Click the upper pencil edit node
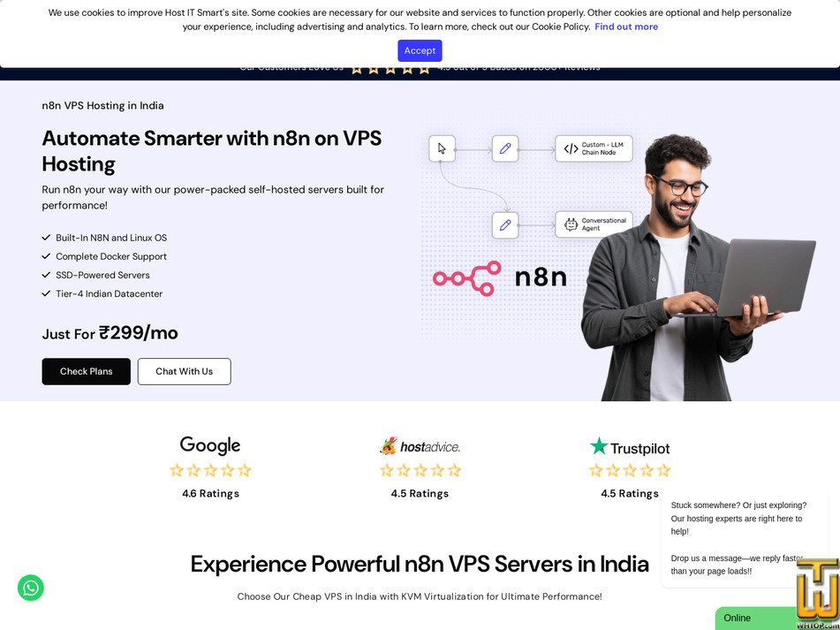The height and width of the screenshot is (630, 840). point(505,148)
